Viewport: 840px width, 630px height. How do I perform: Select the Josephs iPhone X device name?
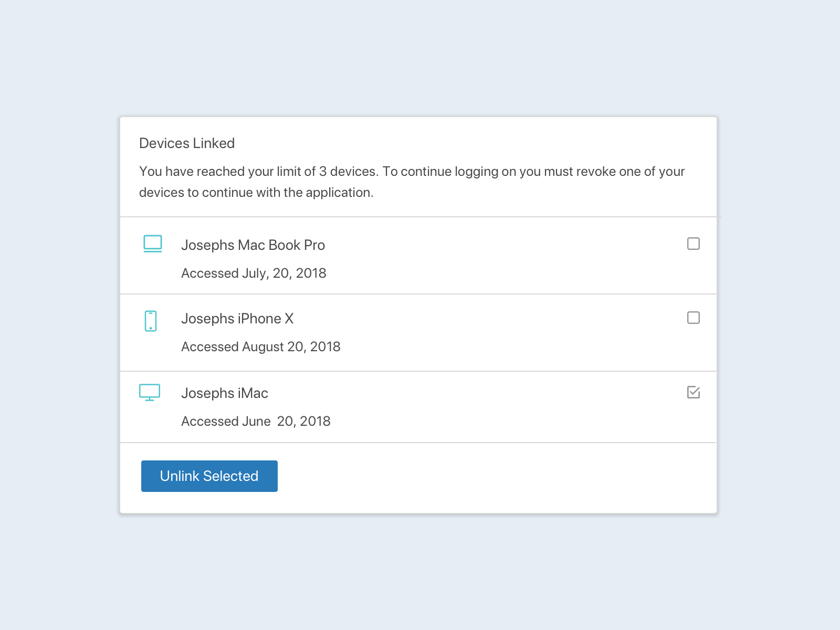pyautogui.click(x=238, y=318)
